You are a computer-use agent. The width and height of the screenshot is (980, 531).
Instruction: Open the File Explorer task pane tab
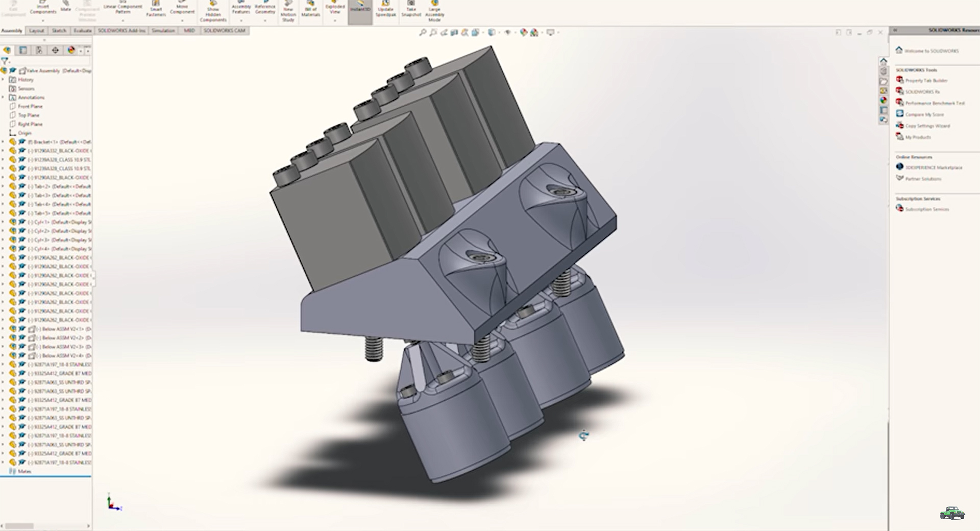[883, 81]
